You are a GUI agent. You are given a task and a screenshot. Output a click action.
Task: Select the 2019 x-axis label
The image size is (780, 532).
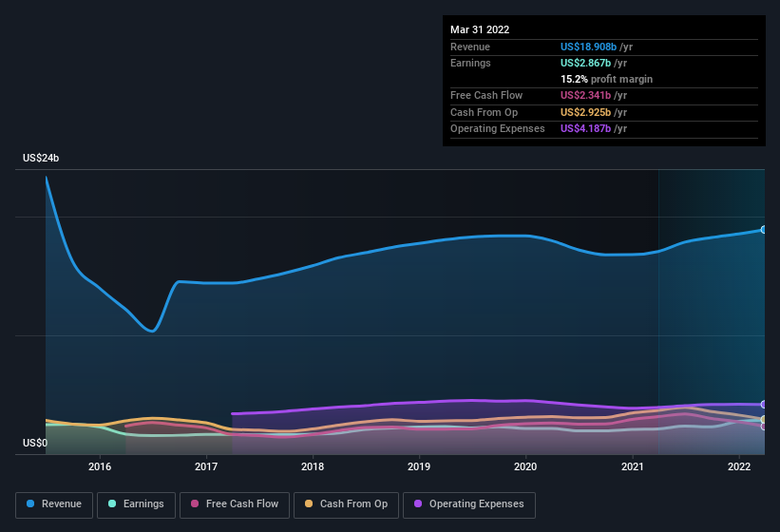[419, 466]
